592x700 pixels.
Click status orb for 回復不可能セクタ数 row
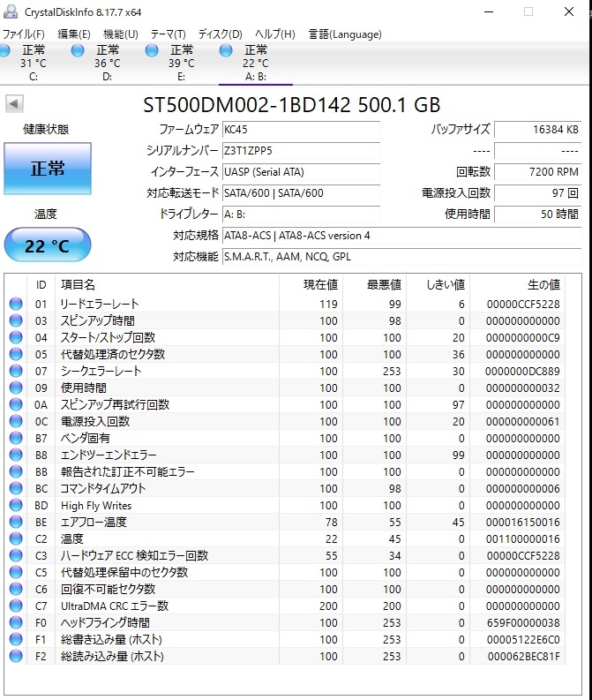tap(16, 589)
